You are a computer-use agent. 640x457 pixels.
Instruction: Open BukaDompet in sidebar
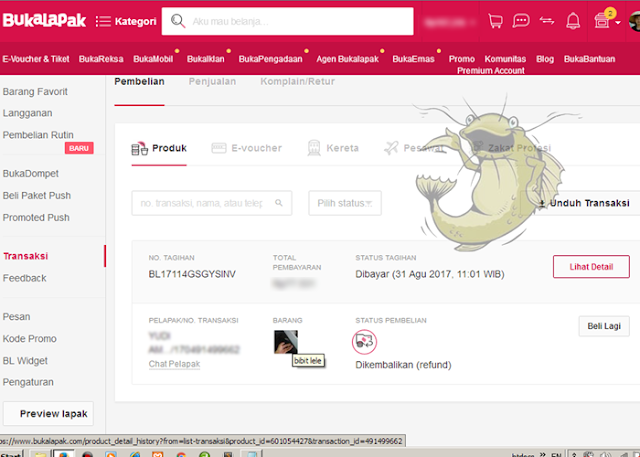(x=31, y=173)
